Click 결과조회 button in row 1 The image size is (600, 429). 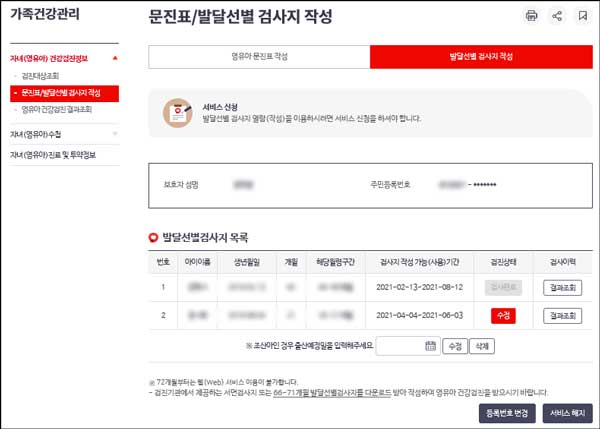pos(562,288)
